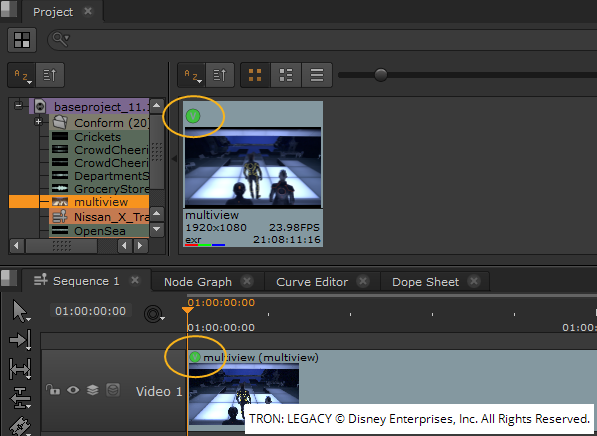
Task: Close the Dope Sheet tab
Action: [x=474, y=281]
